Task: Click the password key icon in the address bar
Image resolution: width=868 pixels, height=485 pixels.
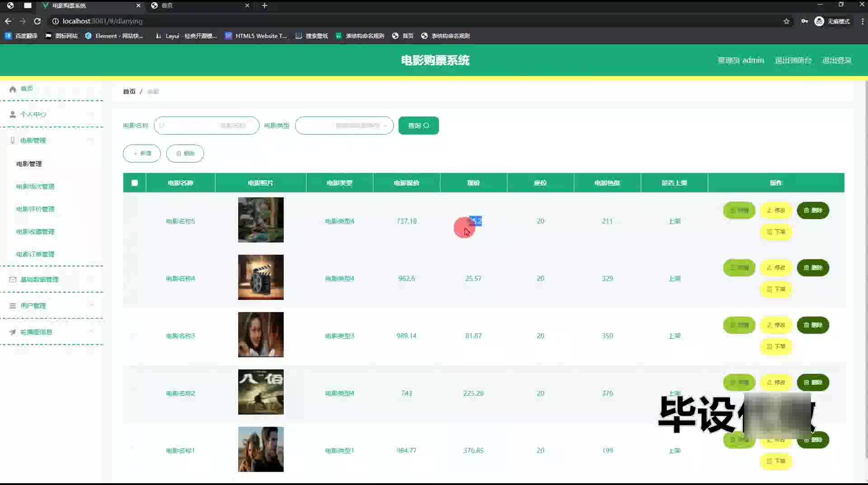Action: click(804, 21)
